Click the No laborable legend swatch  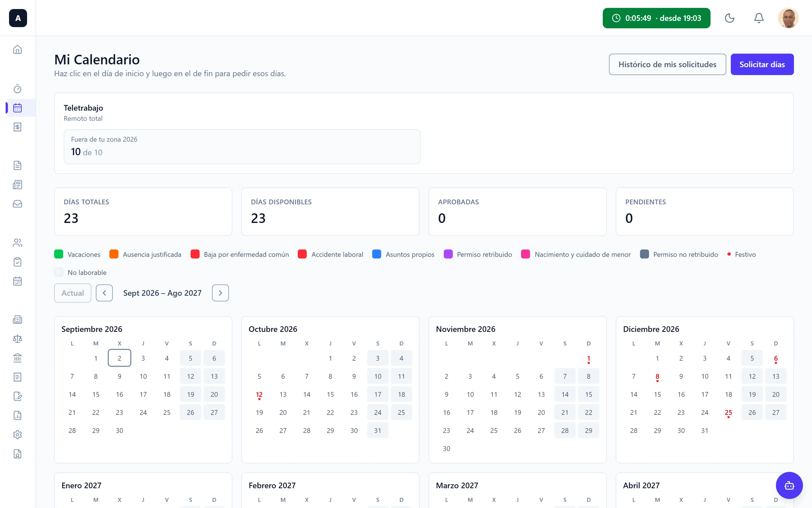tap(59, 272)
